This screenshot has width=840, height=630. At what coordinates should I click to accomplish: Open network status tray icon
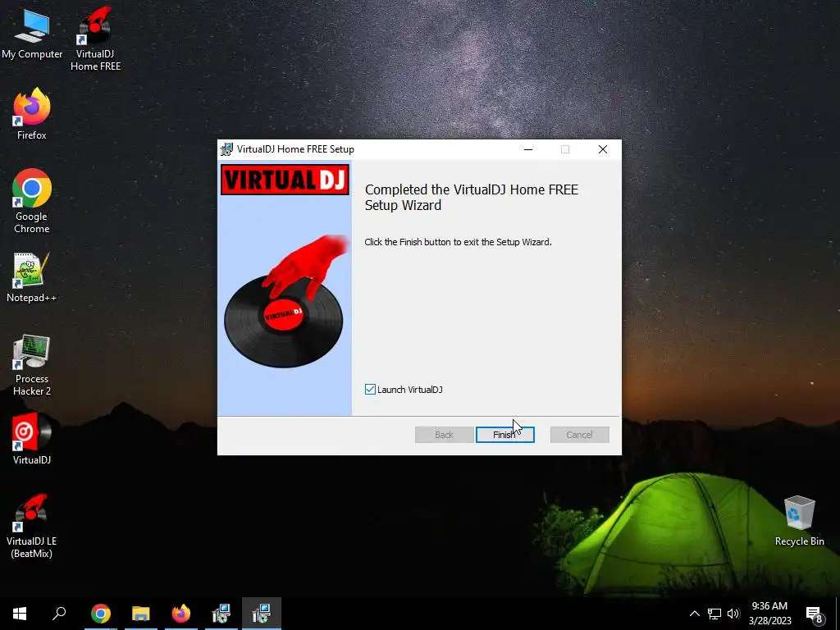click(x=714, y=614)
